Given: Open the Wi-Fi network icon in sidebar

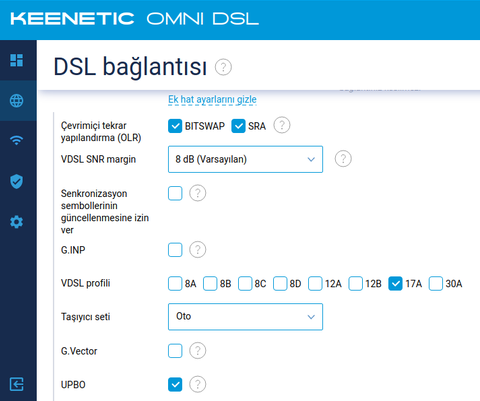Looking at the screenshot, I should (x=16, y=140).
